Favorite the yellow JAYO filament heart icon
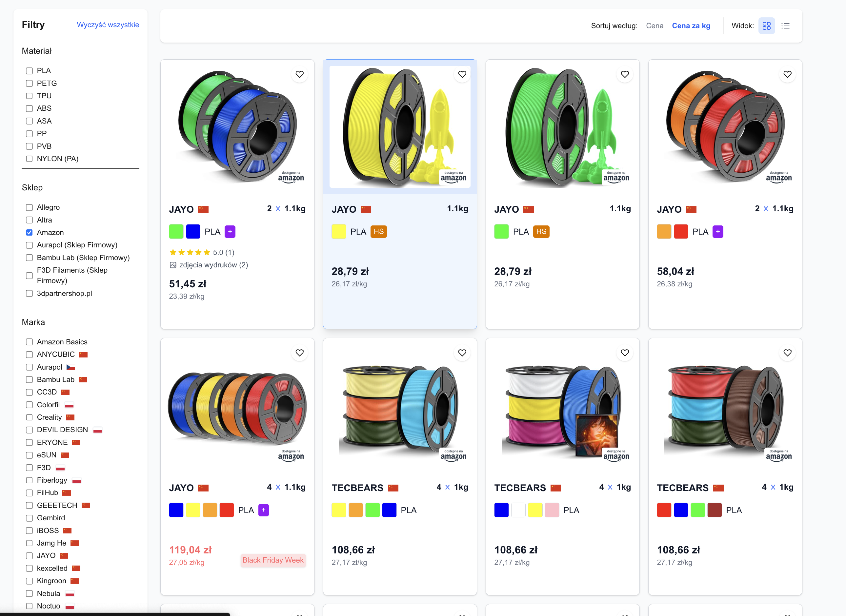Image resolution: width=846 pixels, height=616 pixels. click(462, 74)
